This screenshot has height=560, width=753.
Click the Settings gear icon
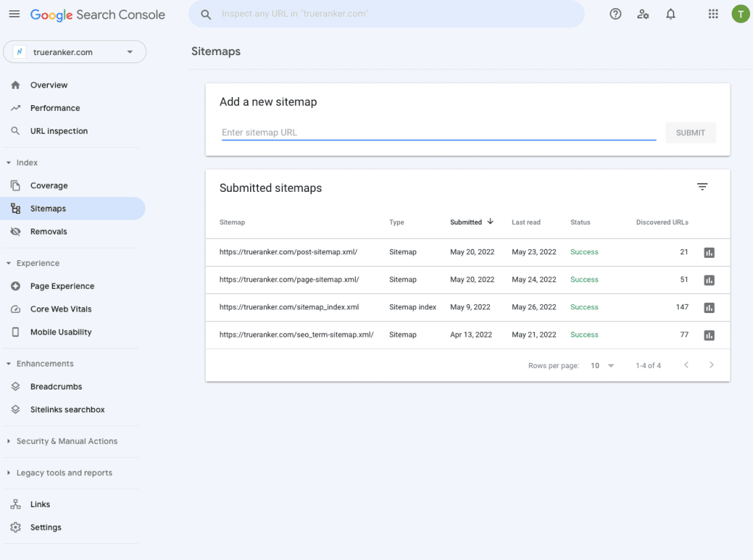(15, 528)
